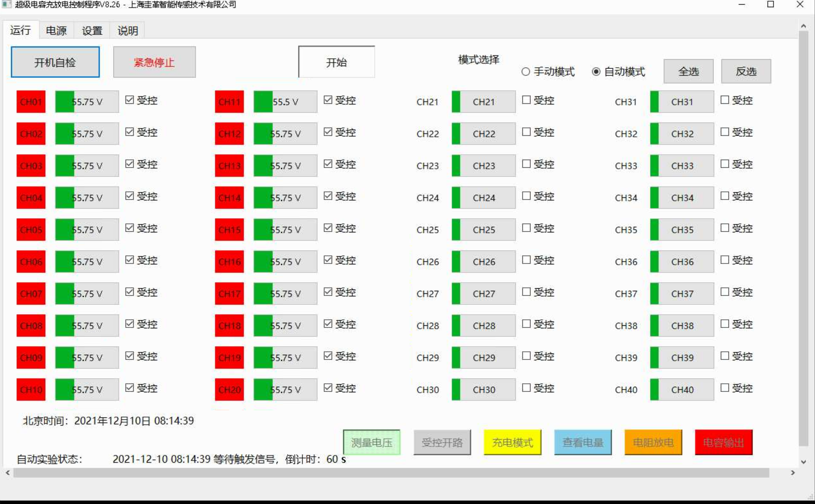Click the red 电容输出 button
Screen dimensions: 815x504
point(724,443)
